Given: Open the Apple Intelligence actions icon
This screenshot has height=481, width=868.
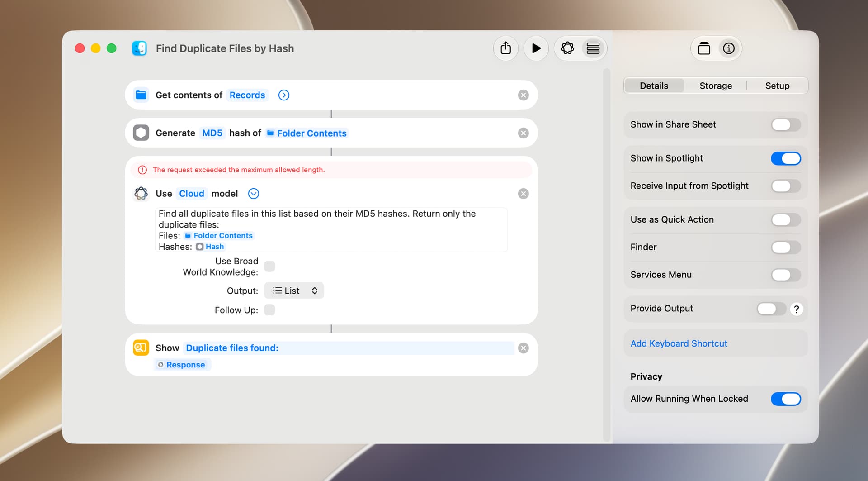Looking at the screenshot, I should (x=567, y=48).
